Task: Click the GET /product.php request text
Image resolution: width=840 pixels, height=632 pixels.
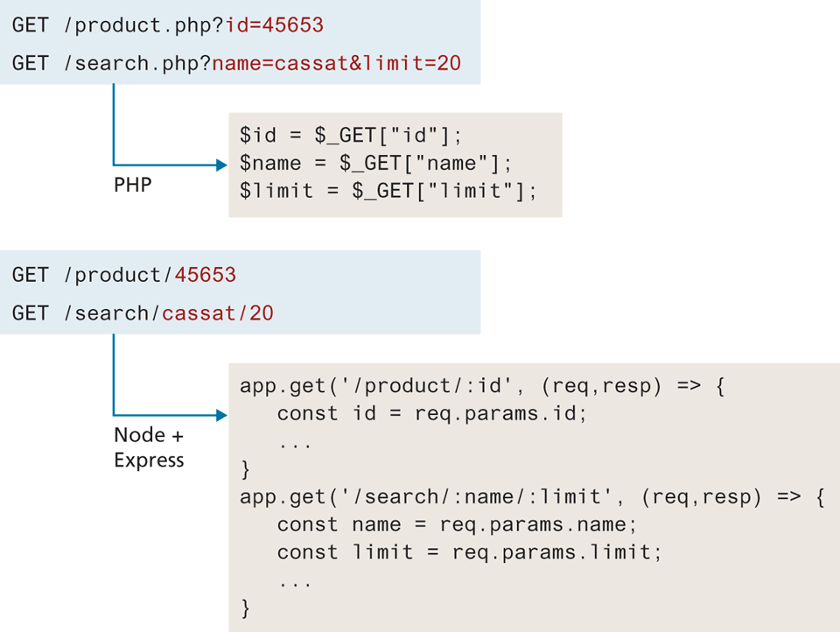Action: (x=118, y=25)
